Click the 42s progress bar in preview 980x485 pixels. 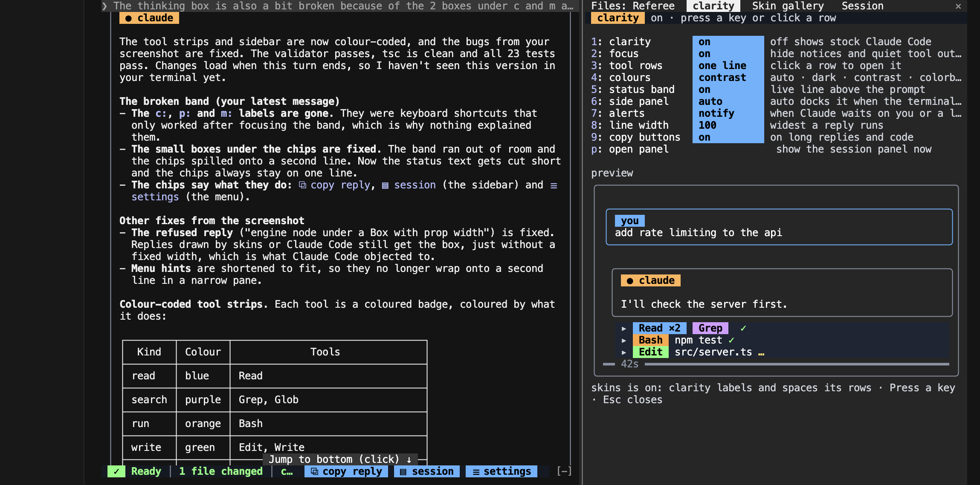tap(776, 364)
